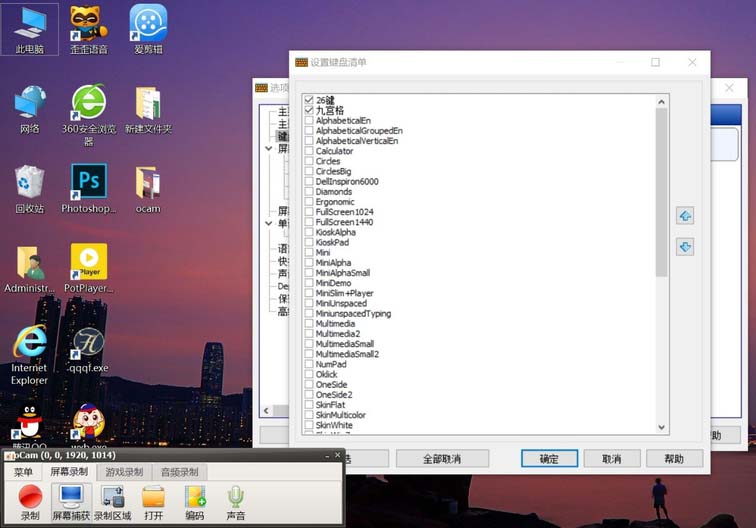
Task: Open the cartoon character web.exe shortcut
Action: tap(89, 424)
